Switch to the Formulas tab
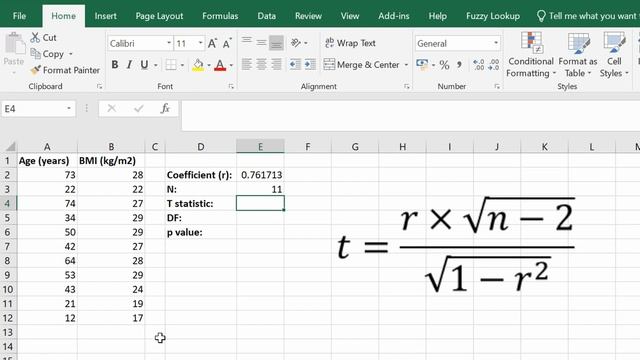Screen dimensions: 640x360 (220, 16)
